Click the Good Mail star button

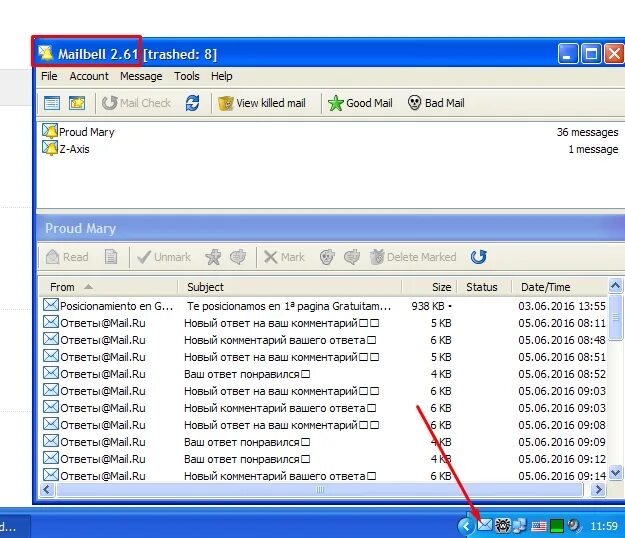coord(360,103)
